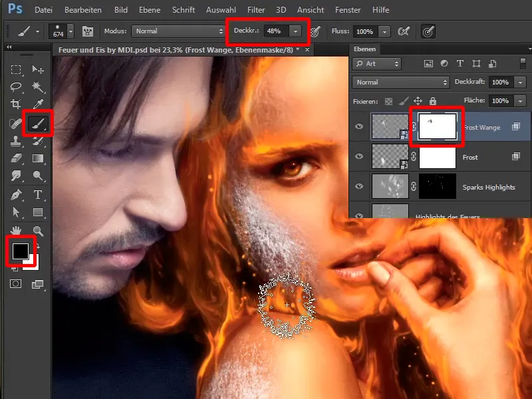Click the Deckkr. 48% value field
Screen dimensions: 532x399
pyautogui.click(x=277, y=31)
